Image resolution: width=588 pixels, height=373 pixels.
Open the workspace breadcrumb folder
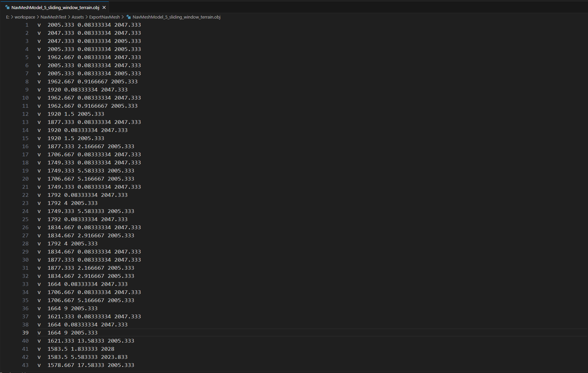coord(25,17)
